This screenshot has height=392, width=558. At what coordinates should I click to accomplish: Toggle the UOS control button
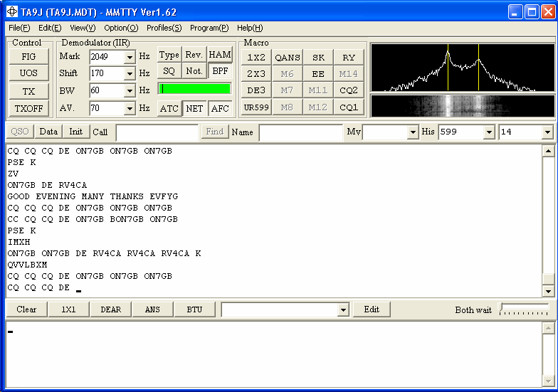point(28,73)
